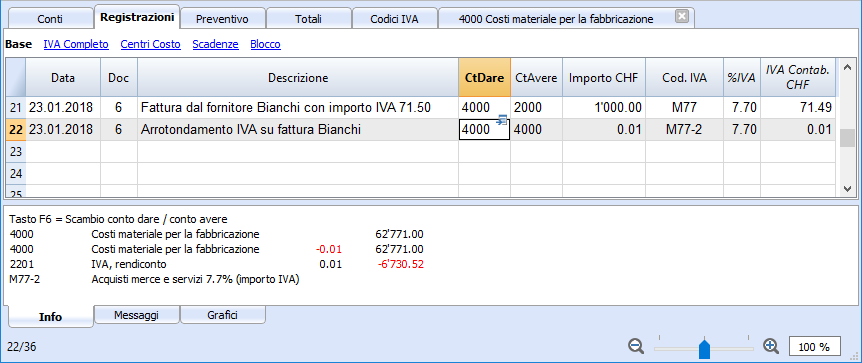The width and height of the screenshot is (862, 363).
Task: Select the Registrazioni tab
Action: (137, 17)
